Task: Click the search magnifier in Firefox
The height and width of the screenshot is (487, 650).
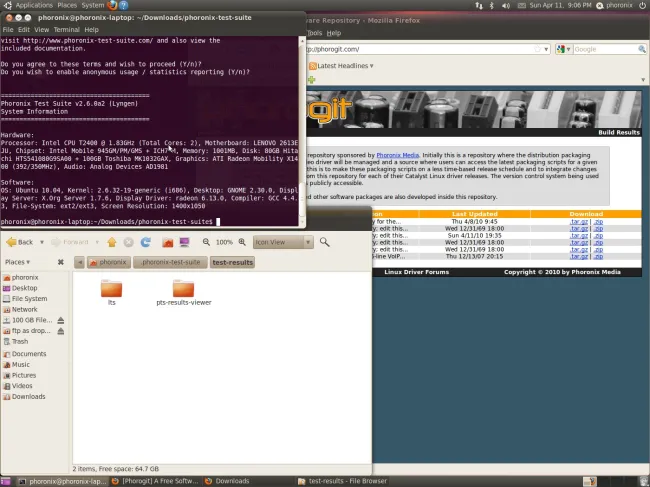Action: point(642,49)
